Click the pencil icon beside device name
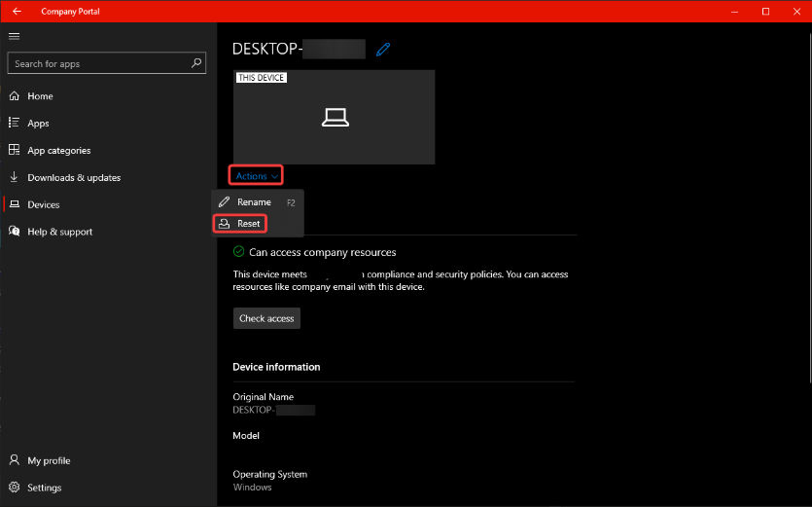Viewport: 812px width, 507px height. coord(383,50)
